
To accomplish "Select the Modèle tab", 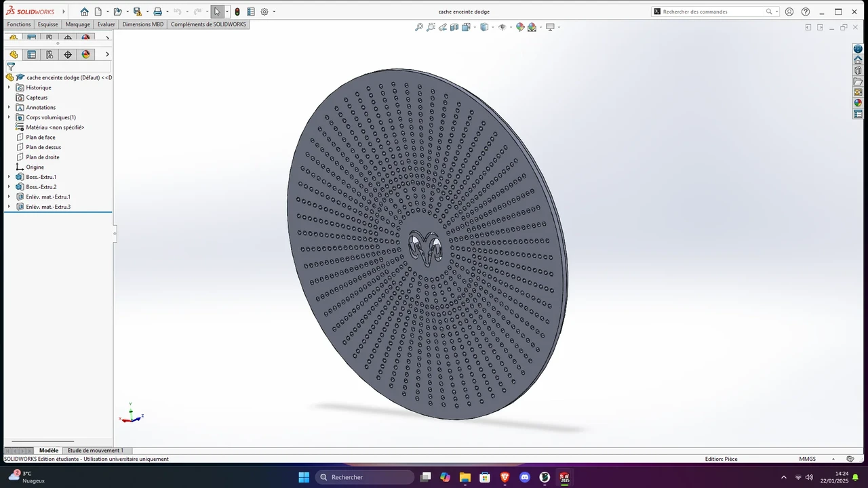I will tap(49, 451).
